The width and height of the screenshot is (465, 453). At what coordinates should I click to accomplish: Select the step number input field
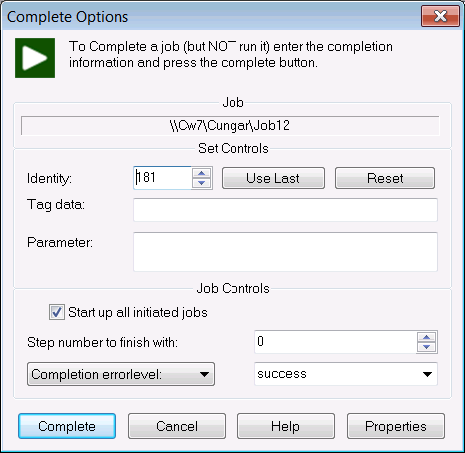point(336,342)
